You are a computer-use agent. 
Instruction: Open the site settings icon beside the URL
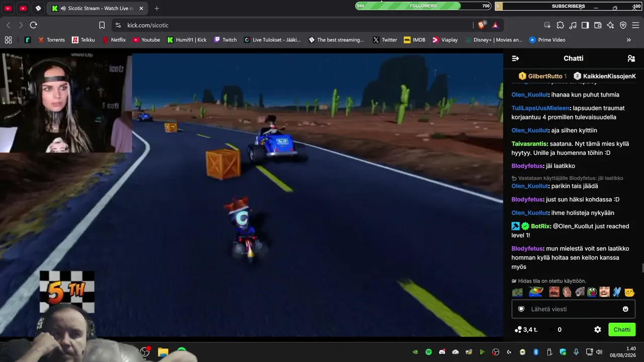[x=118, y=25]
